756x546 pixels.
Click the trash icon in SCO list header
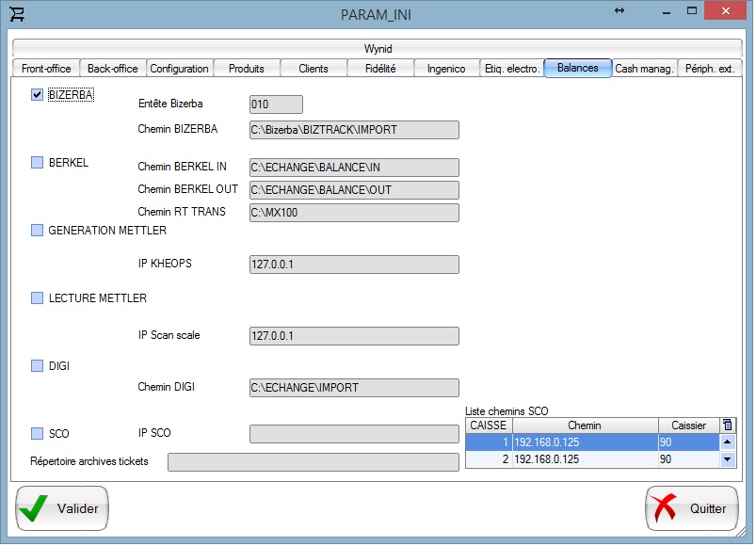[727, 426]
